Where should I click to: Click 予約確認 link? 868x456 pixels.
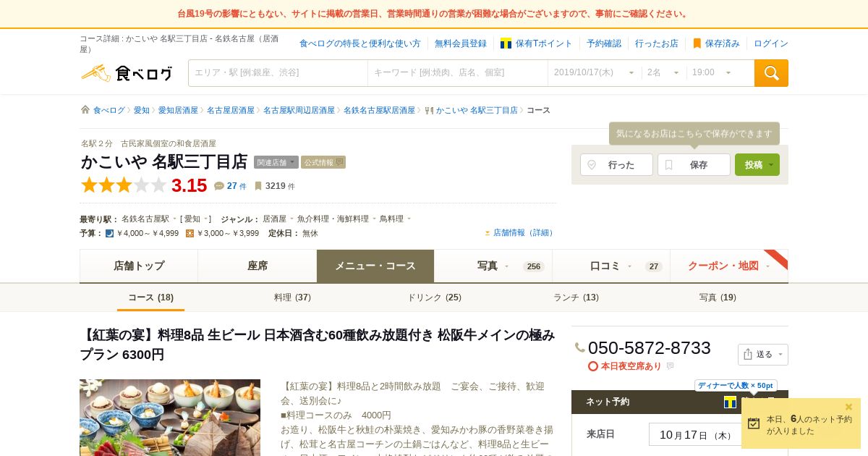(604, 43)
